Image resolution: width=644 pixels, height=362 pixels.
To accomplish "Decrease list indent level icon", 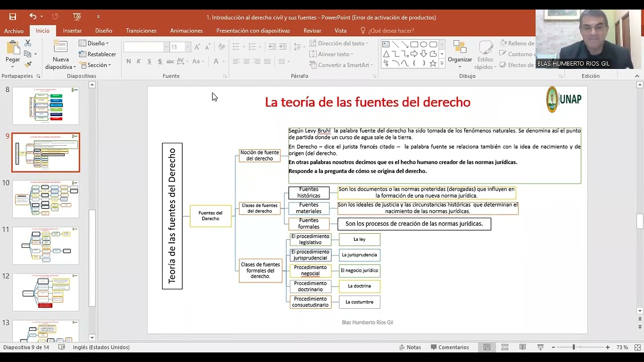I will coord(272,47).
